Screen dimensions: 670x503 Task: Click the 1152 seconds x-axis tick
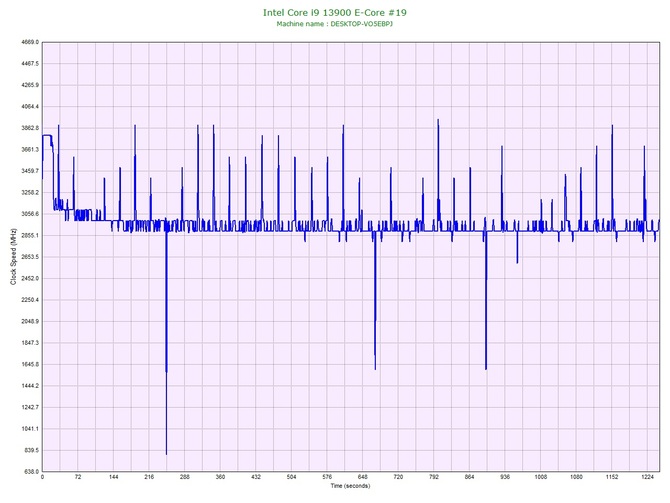pos(611,477)
